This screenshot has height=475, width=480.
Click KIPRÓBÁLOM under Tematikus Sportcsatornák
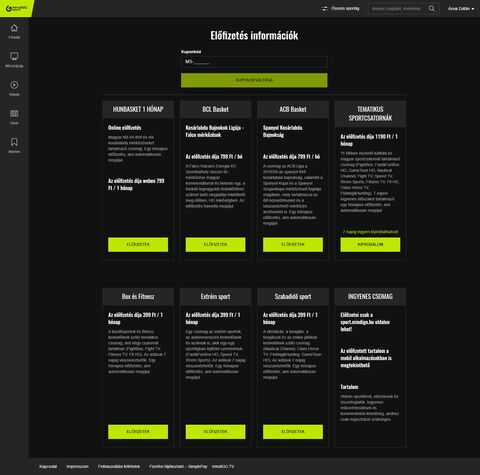click(x=370, y=245)
